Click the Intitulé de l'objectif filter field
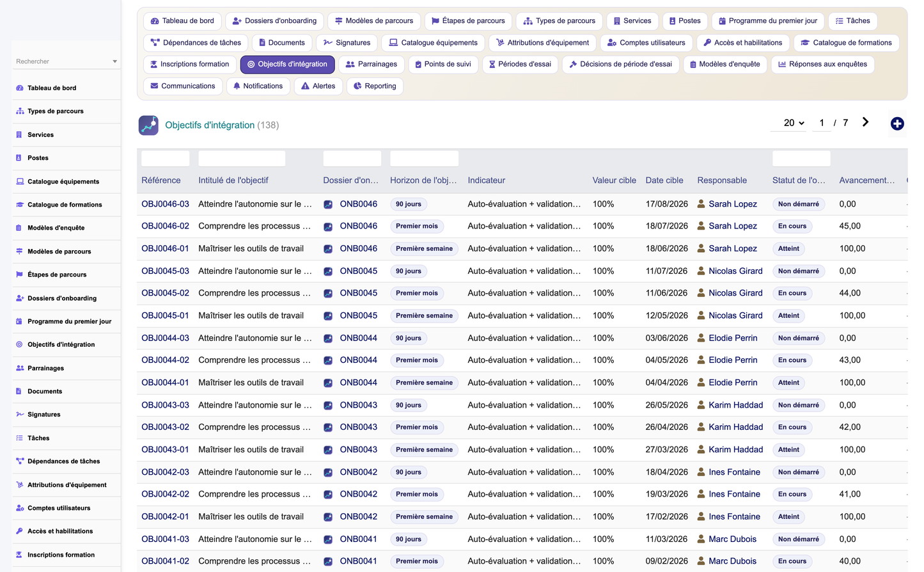 [242, 159]
